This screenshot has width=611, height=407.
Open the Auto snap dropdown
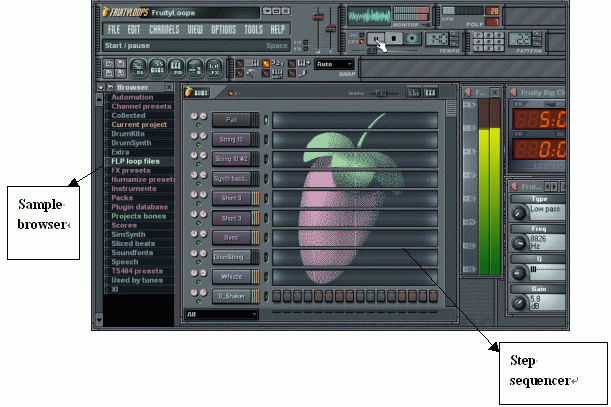click(334, 64)
